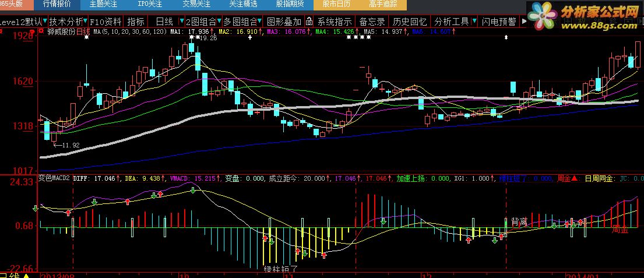Select the 交易关注 tab
Image resolution: width=644 pixels, height=278 pixels.
[x=196, y=5]
